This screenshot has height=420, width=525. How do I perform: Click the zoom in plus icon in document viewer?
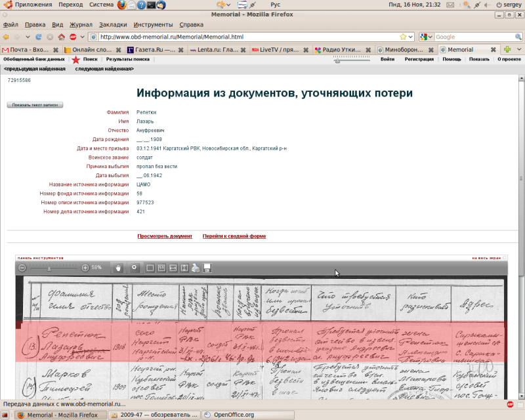pyautogui.click(x=85, y=268)
